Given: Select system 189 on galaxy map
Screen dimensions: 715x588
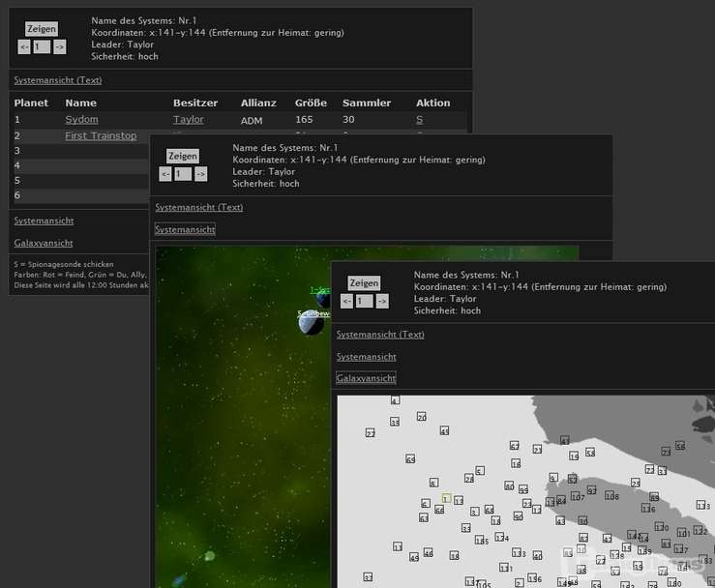Looking at the screenshot, I should tap(644, 550).
